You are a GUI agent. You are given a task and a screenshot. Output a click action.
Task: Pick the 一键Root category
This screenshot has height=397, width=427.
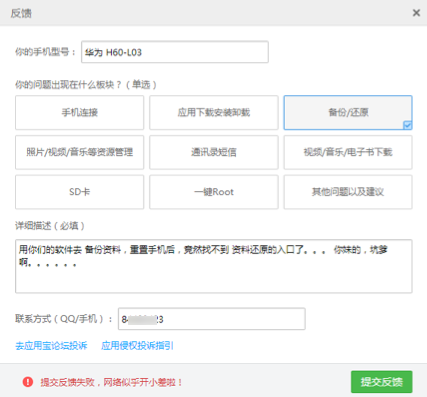pos(214,192)
